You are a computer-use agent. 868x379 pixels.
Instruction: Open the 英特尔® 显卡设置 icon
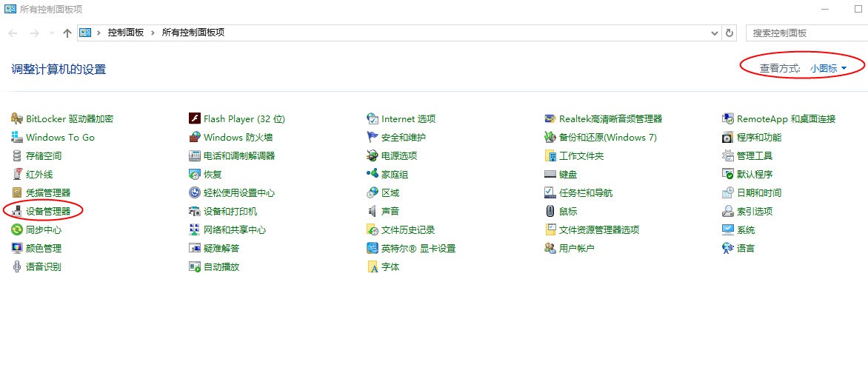[373, 249]
